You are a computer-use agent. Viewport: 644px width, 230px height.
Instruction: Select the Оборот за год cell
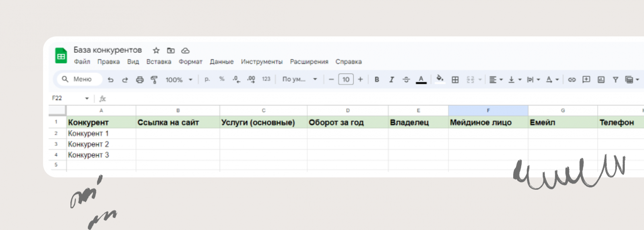coord(348,122)
